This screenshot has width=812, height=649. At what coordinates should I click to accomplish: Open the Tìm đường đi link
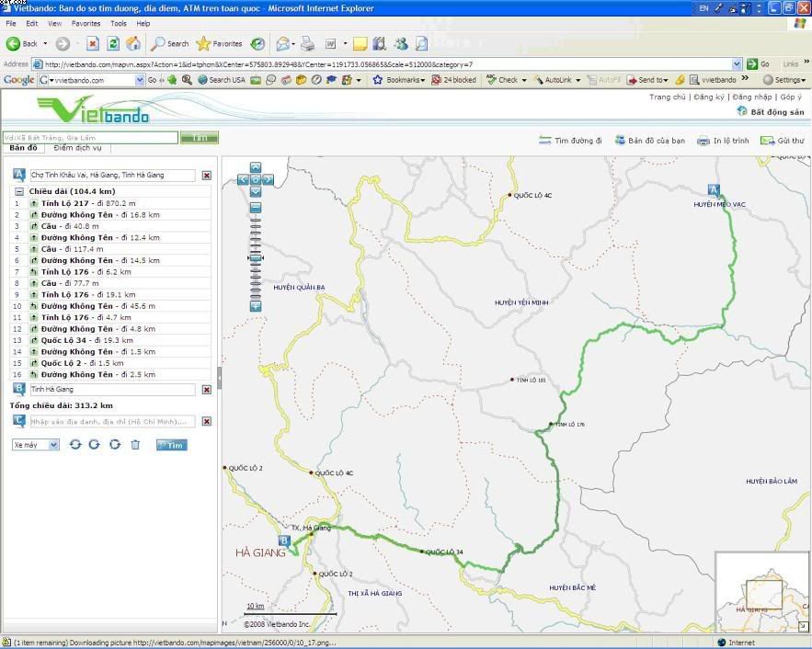[x=570, y=141]
